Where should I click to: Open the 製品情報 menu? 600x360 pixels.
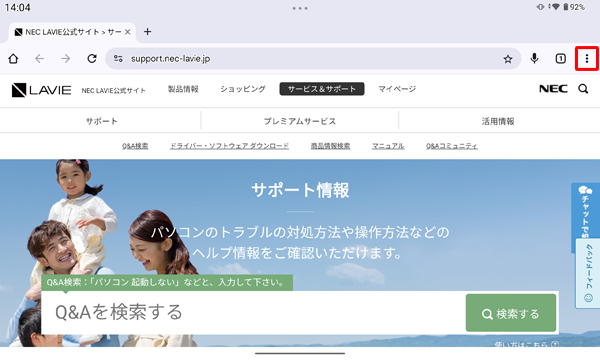(x=183, y=89)
